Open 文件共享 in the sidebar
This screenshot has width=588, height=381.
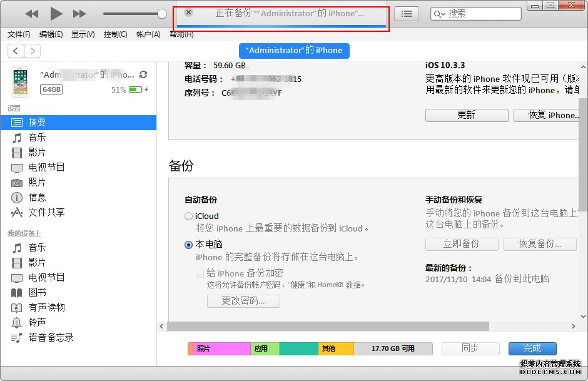pyautogui.click(x=78, y=213)
